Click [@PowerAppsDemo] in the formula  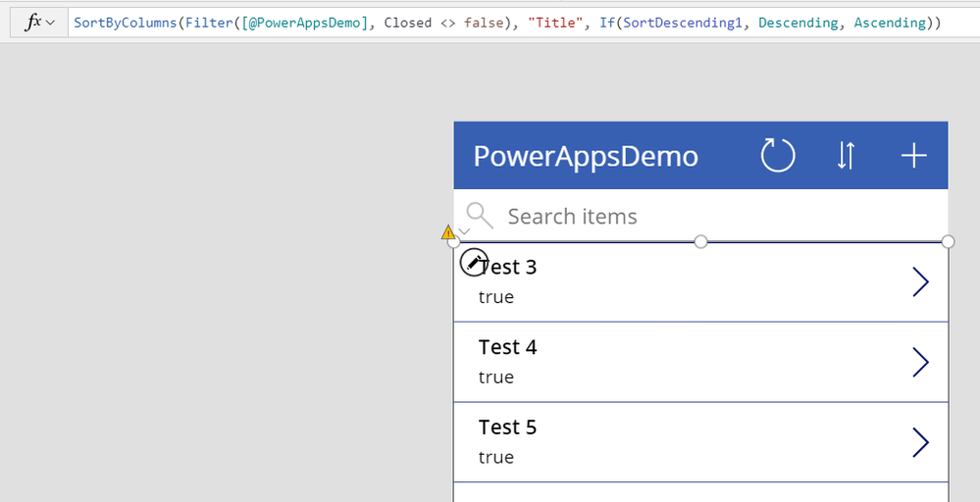(305, 23)
